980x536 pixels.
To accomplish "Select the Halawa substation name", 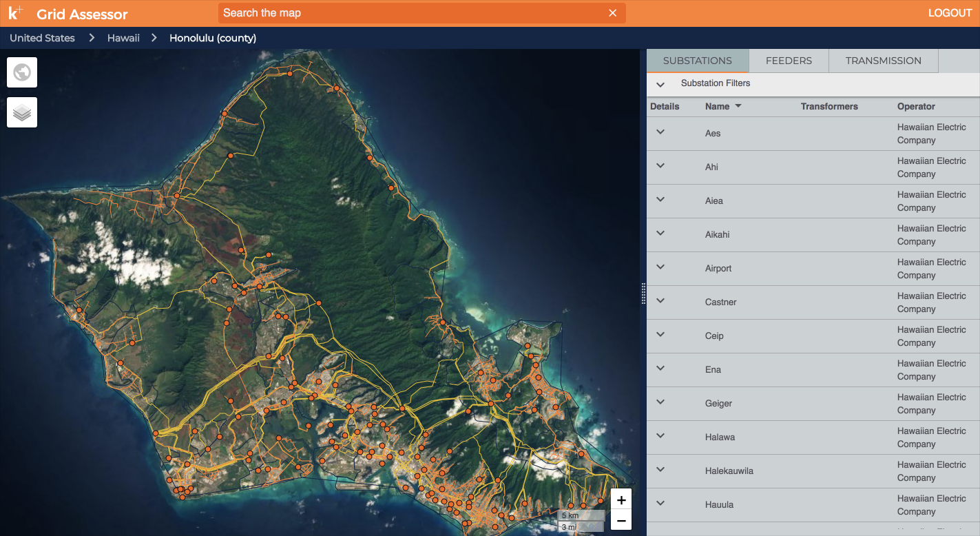I will click(720, 437).
